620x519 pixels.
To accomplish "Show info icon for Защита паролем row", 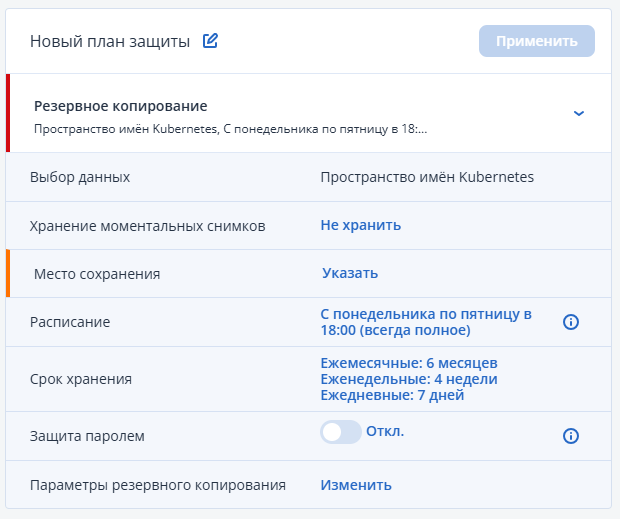I will tap(571, 436).
